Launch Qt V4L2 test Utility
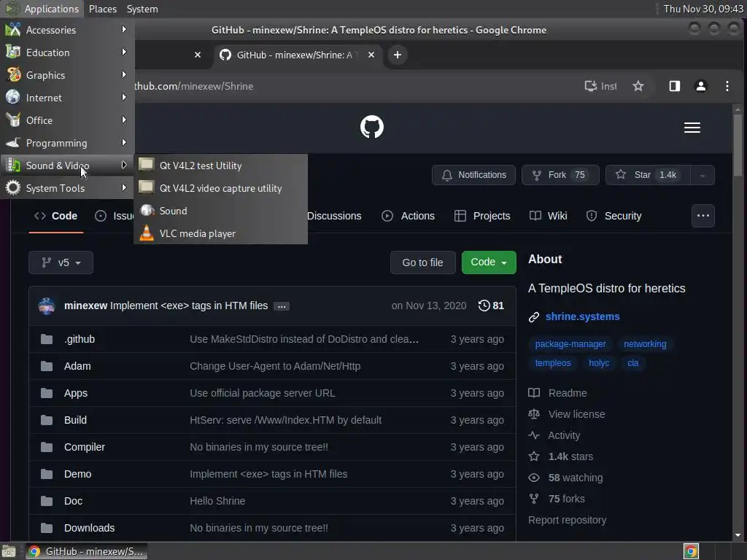This screenshot has width=747, height=560. 220,166
